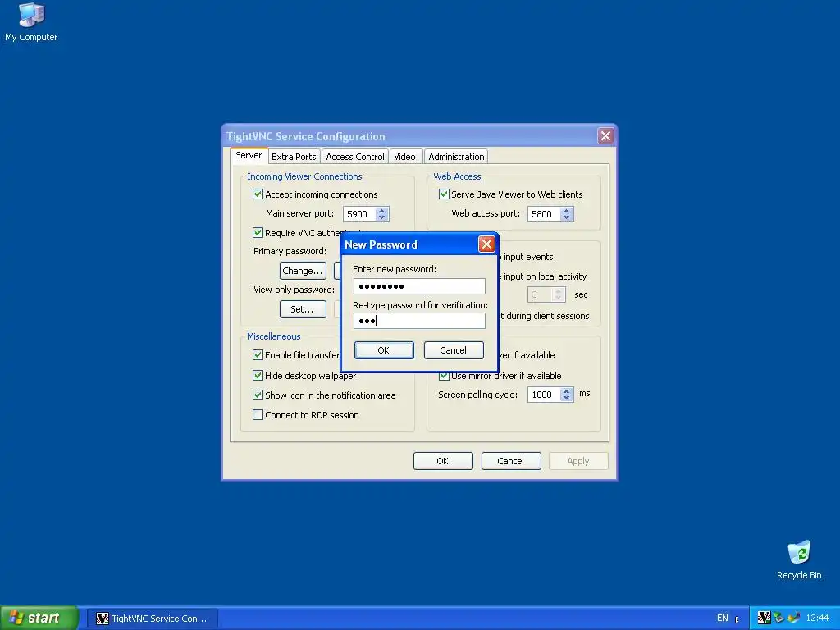The image size is (840, 630).
Task: Click the Re-type password verification field
Action: point(419,321)
